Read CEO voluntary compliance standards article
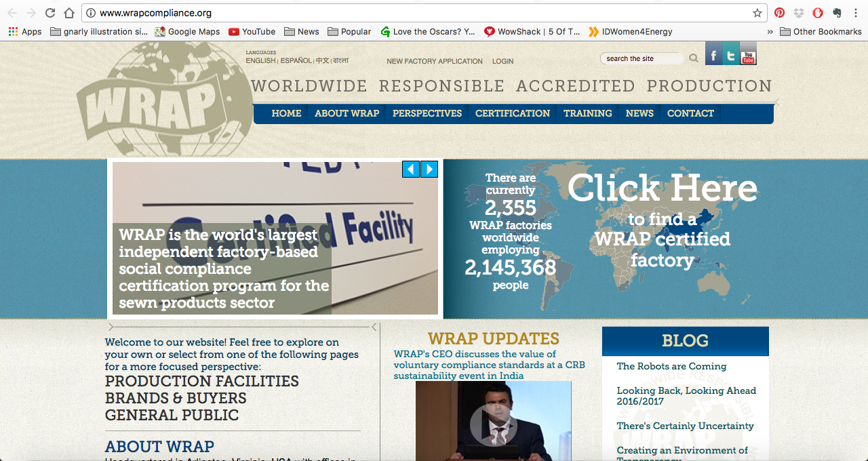 [x=489, y=365]
